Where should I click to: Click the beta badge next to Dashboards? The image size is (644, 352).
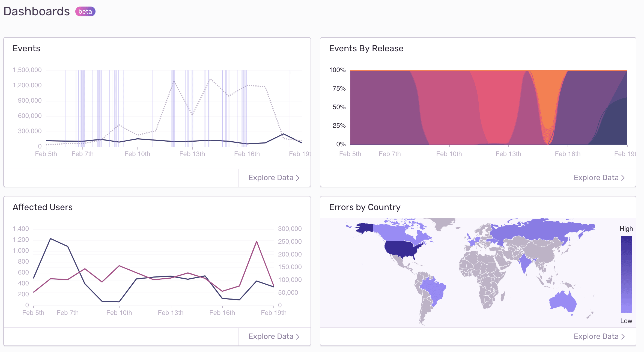click(x=85, y=11)
